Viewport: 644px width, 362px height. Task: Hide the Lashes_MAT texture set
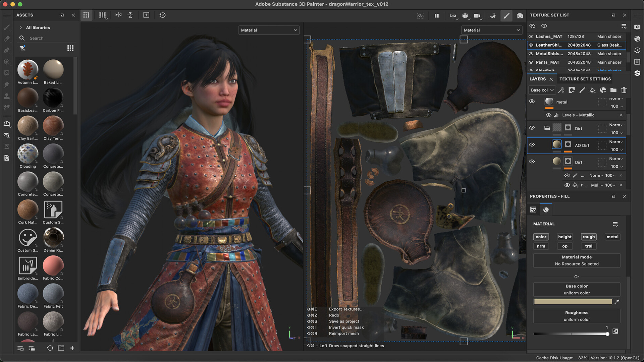(531, 36)
